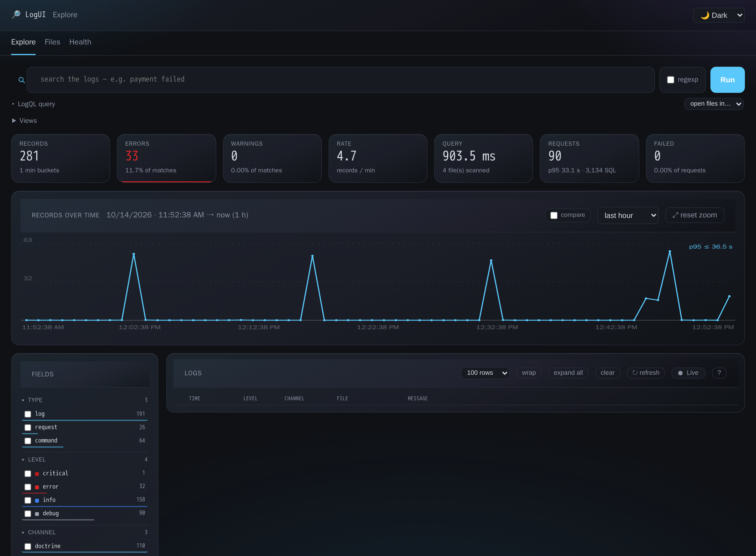Switch to the Explore tab

(23, 42)
